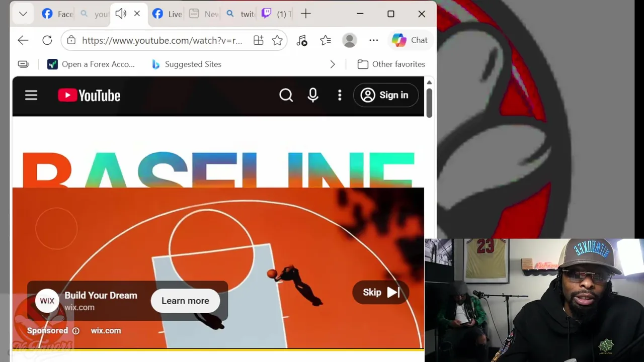644x362 pixels.
Task: Open the media control music icon
Action: [302, 40]
